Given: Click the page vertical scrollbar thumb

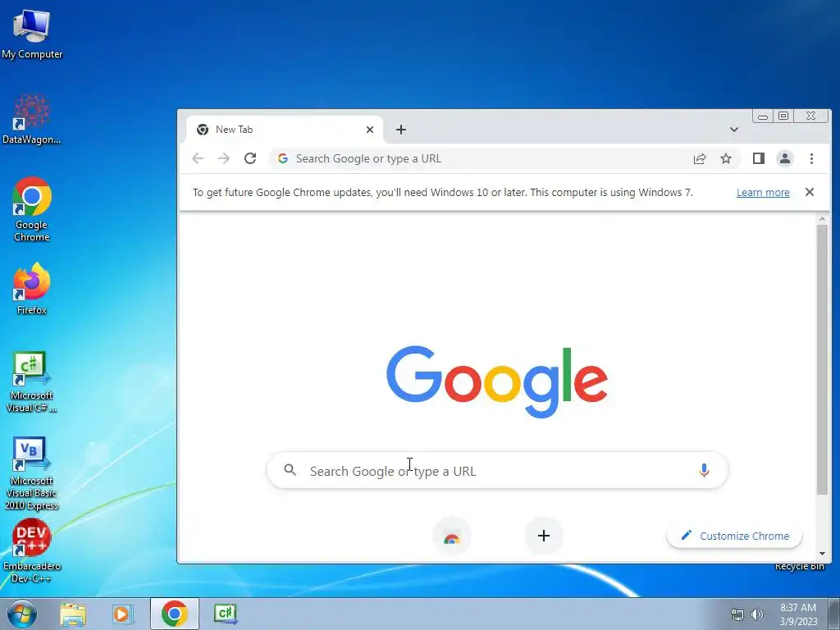Looking at the screenshot, I should 822,359.
